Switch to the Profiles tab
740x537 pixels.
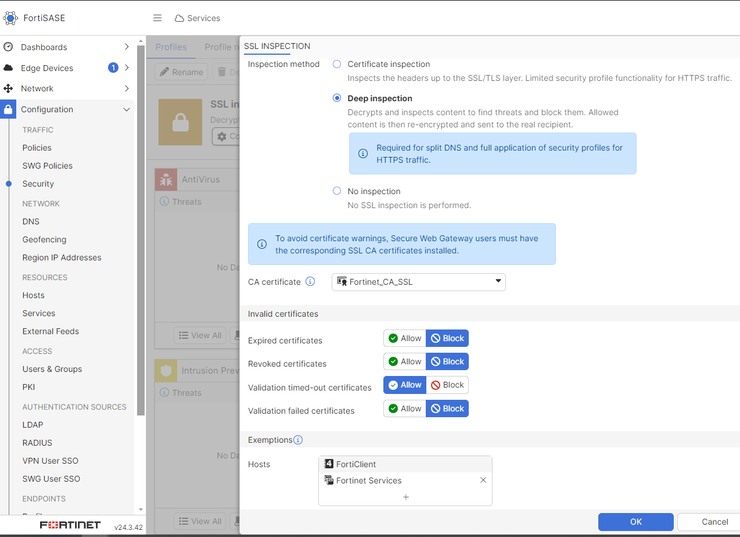point(171,47)
